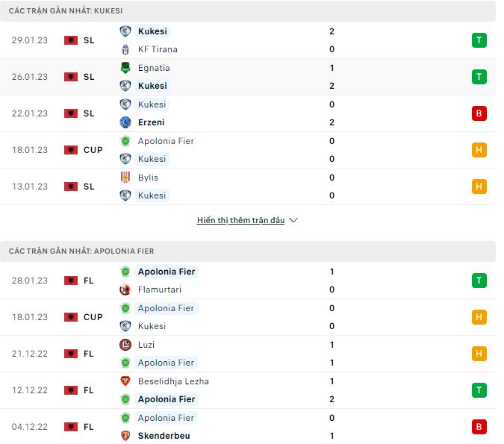Click the Egnatia club crest icon
504x444 pixels.
pyautogui.click(x=125, y=68)
